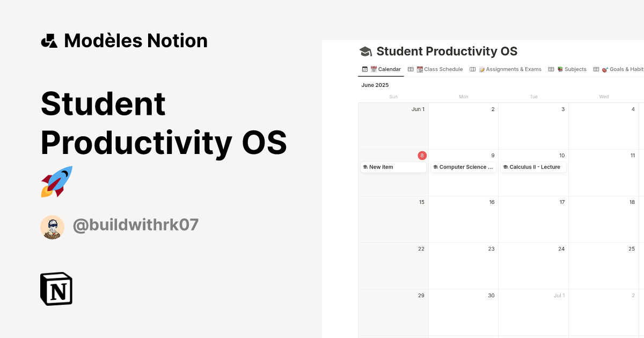Click the creator avatar picture
The height and width of the screenshot is (338, 644).
coord(53,226)
